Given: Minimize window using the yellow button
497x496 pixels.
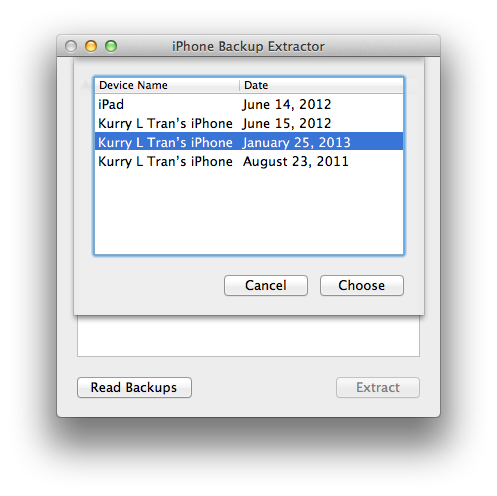Looking at the screenshot, I should click(x=91, y=46).
